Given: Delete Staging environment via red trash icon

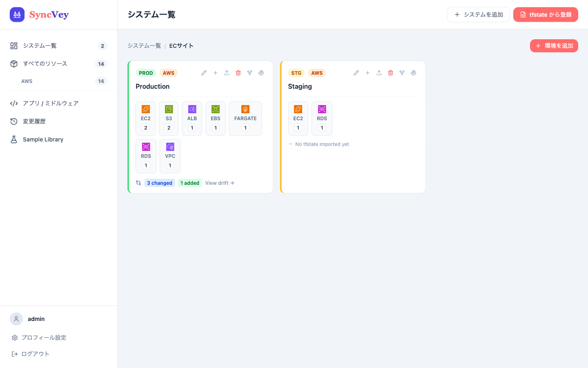Looking at the screenshot, I should point(390,73).
